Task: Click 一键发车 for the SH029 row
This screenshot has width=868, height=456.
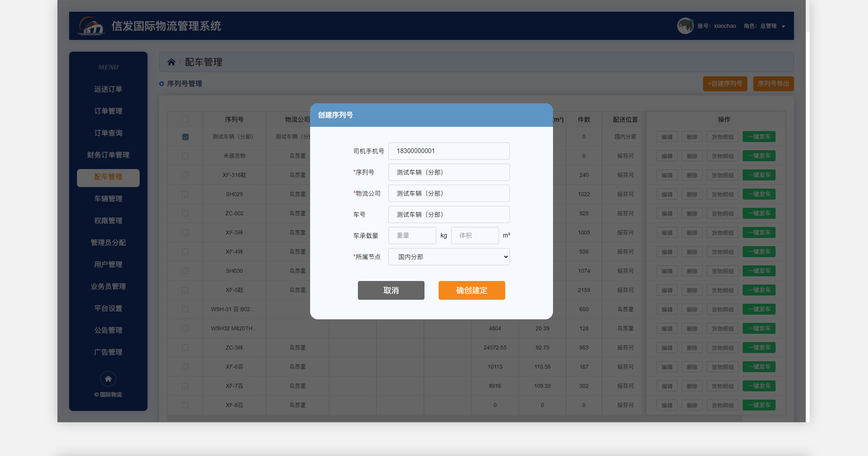Action: 759,194
